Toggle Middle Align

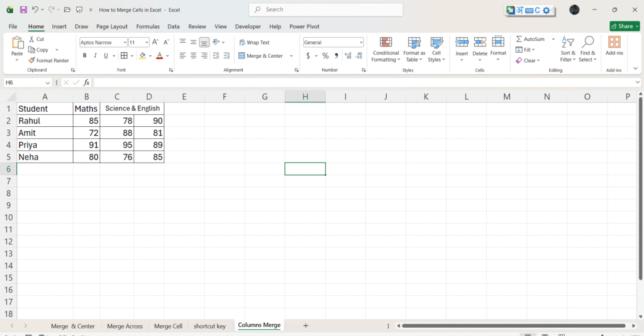[194, 42]
